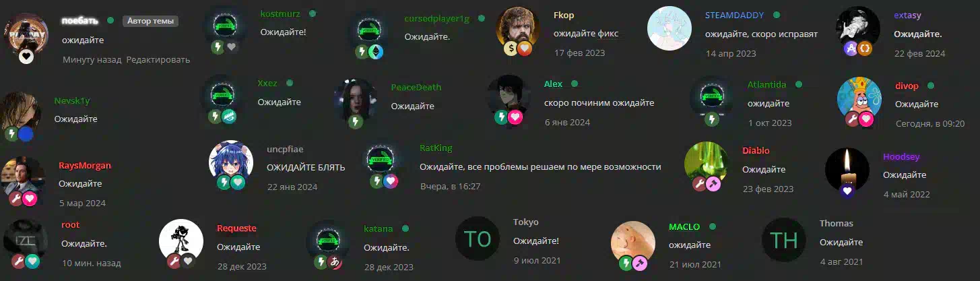The image size is (980, 281).
Task: Click the blue circle badge on Nevsk1y's avatar
Action: [26, 134]
